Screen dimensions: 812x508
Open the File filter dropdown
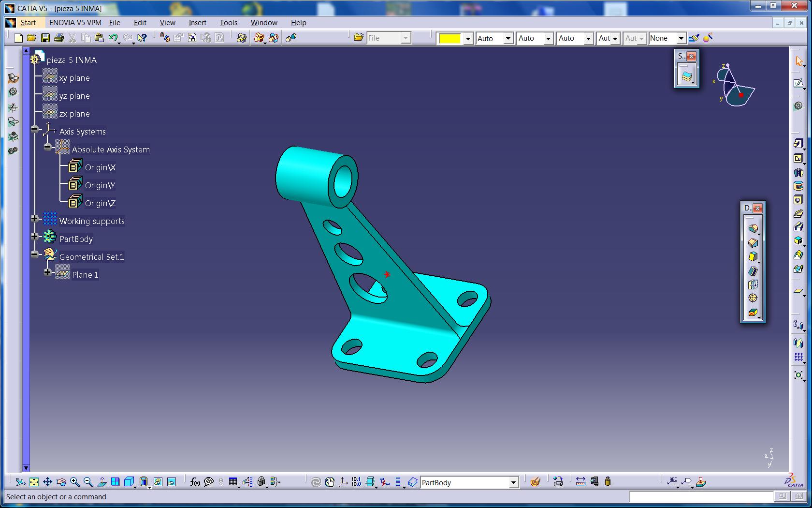406,38
